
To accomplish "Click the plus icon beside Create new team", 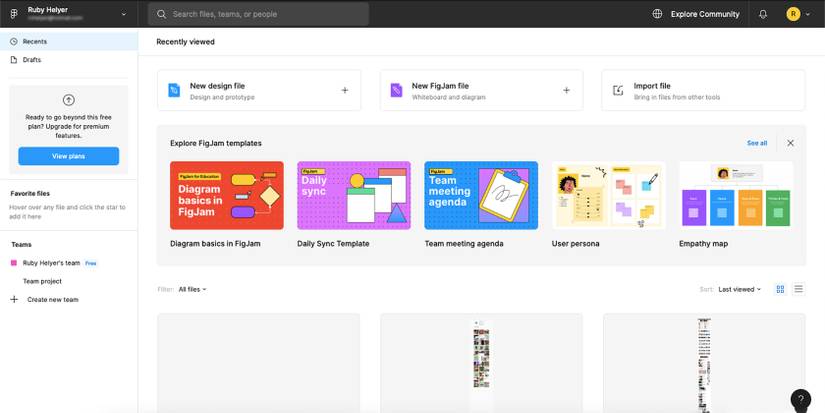I will pos(14,299).
